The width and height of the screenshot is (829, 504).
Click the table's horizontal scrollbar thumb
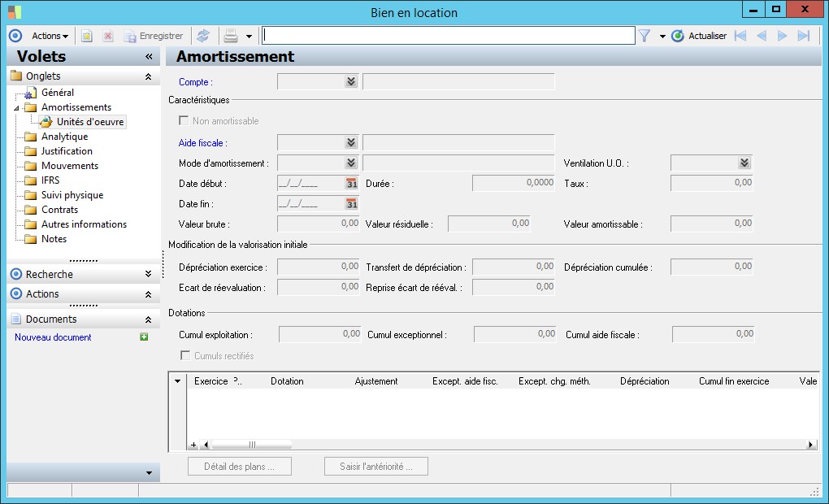[251, 445]
